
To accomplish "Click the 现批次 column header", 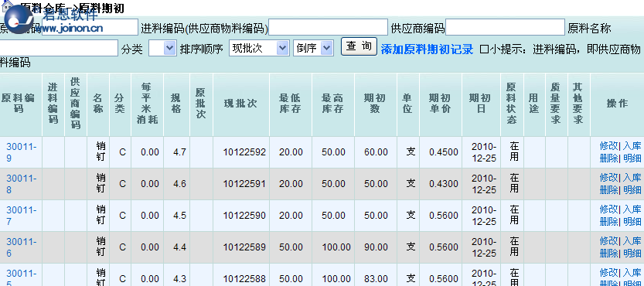I will click(x=240, y=104).
